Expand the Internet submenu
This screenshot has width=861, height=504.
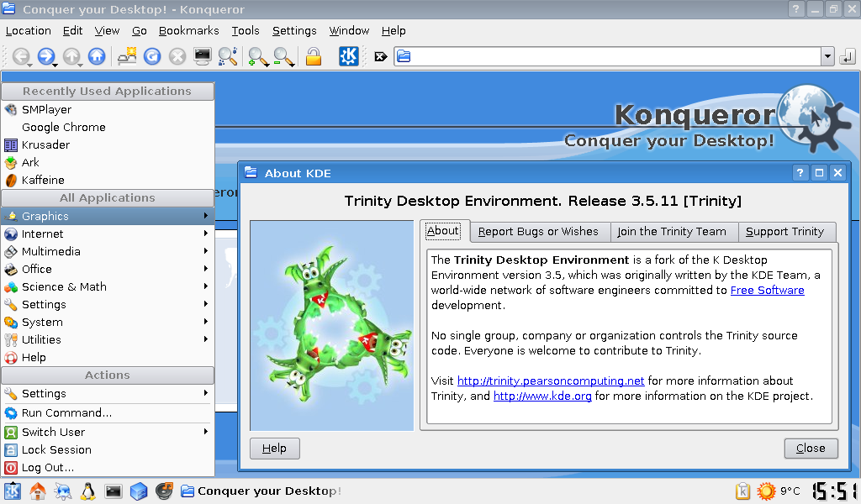tap(108, 234)
